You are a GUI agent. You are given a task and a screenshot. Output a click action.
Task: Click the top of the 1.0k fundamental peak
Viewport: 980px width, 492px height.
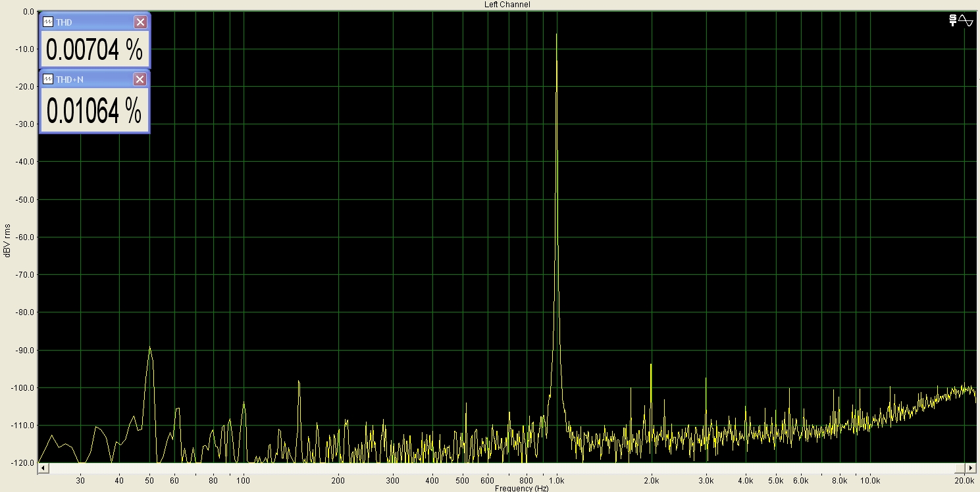click(x=557, y=34)
